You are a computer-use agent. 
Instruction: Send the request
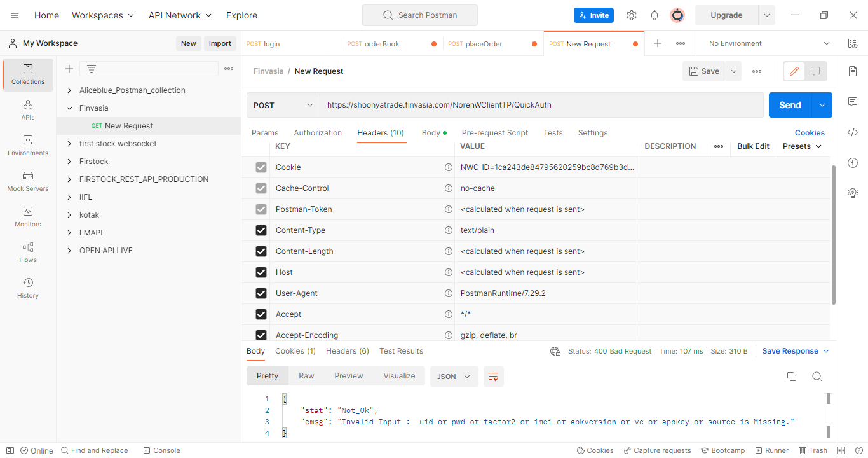click(790, 105)
